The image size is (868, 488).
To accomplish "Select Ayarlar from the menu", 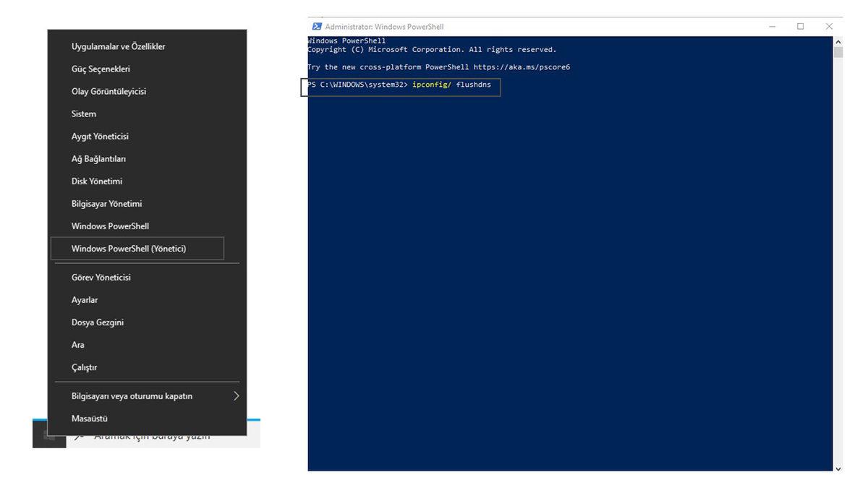I will point(85,300).
